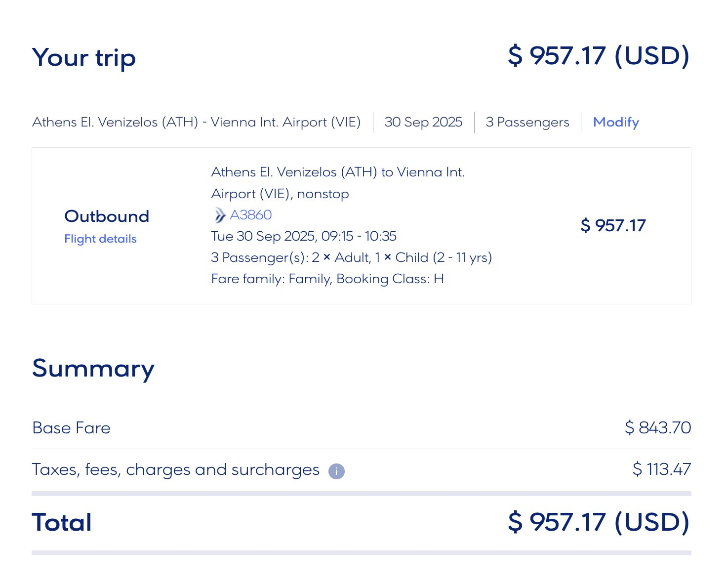The height and width of the screenshot is (588, 727).
Task: Click the 30 Sep 2025 date in header
Action: pos(423,122)
